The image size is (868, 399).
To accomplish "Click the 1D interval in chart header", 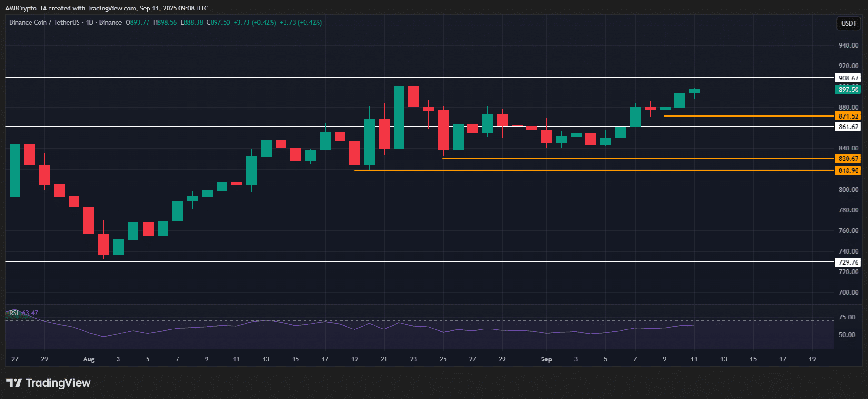I will (89, 22).
